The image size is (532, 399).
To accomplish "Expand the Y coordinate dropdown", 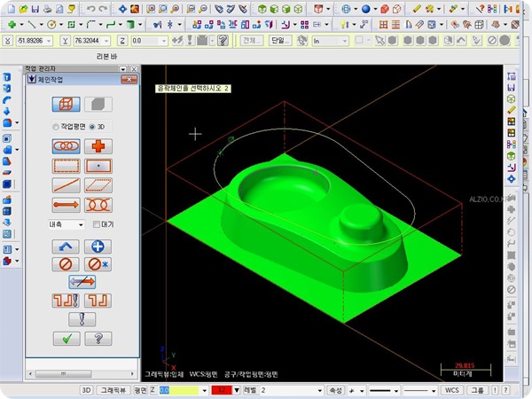I will [x=107, y=41].
